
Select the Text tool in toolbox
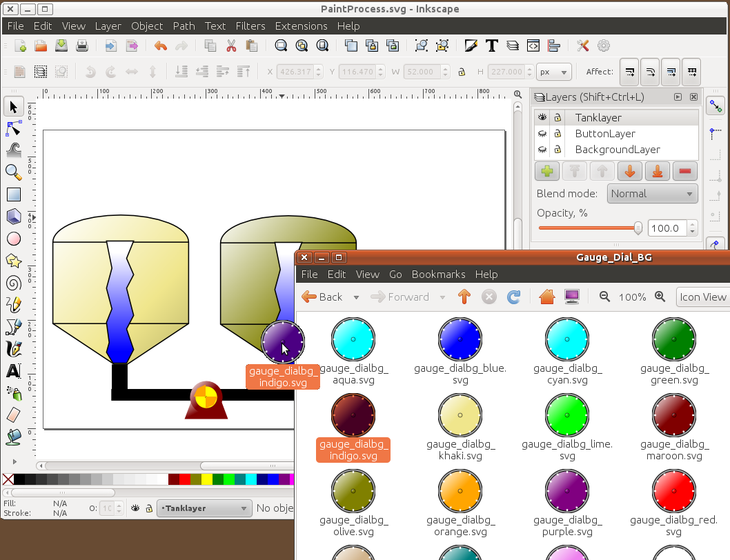pos(13,371)
